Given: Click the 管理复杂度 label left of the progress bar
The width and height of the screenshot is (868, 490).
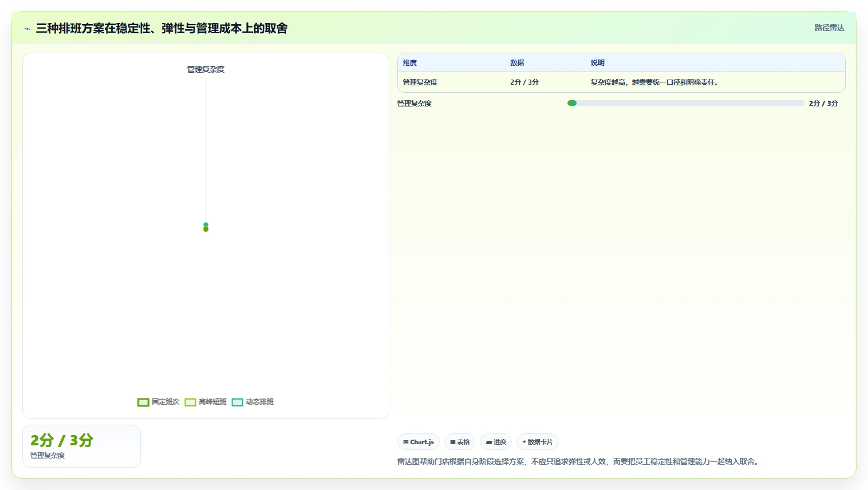Looking at the screenshot, I should (415, 104).
